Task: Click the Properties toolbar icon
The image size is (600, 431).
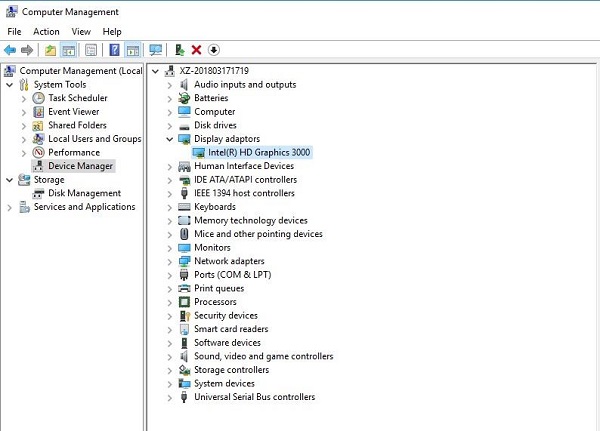Action: click(91, 50)
